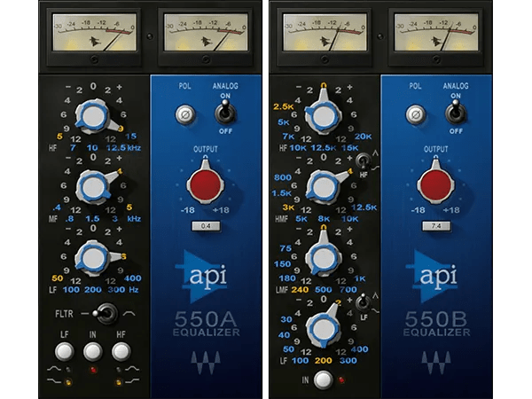Flip the 550B ANALOG on/off switch

pyautogui.click(x=456, y=113)
